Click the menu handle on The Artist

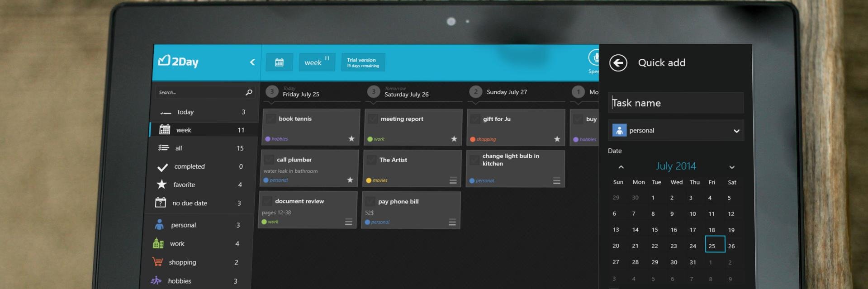coord(453,180)
